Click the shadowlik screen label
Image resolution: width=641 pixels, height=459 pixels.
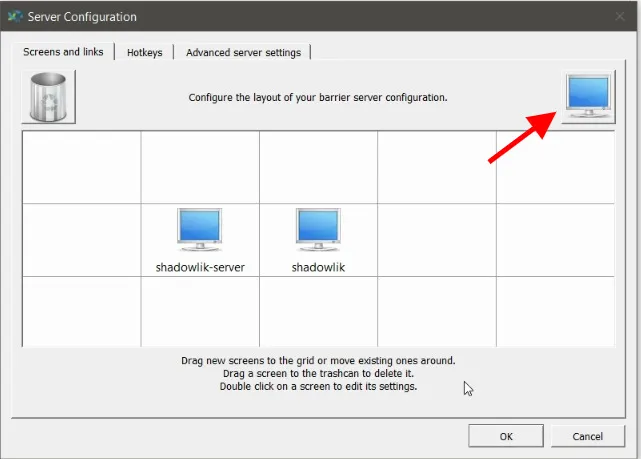pyautogui.click(x=318, y=267)
